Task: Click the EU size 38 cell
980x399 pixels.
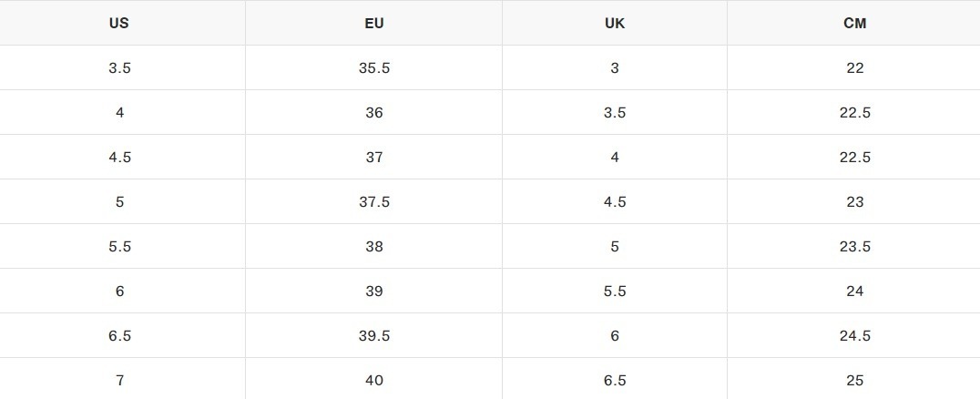Action: click(374, 247)
